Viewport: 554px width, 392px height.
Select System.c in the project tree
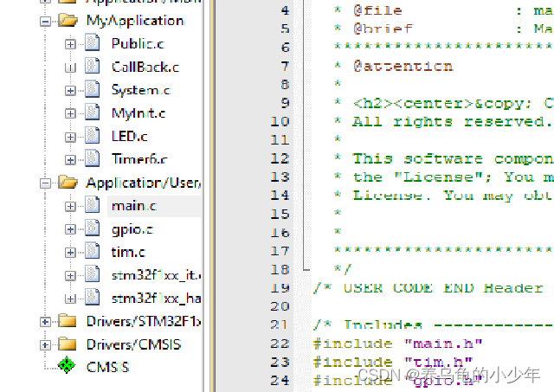point(141,90)
